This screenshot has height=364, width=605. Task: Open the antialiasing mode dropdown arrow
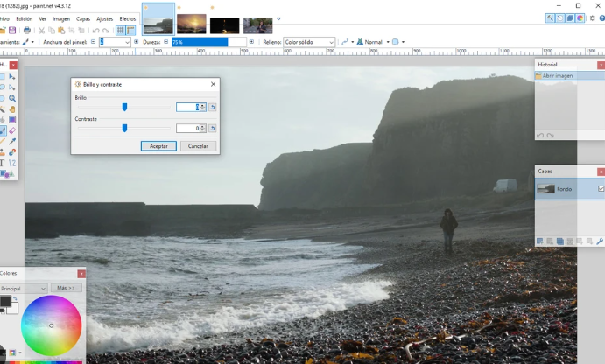[352, 42]
